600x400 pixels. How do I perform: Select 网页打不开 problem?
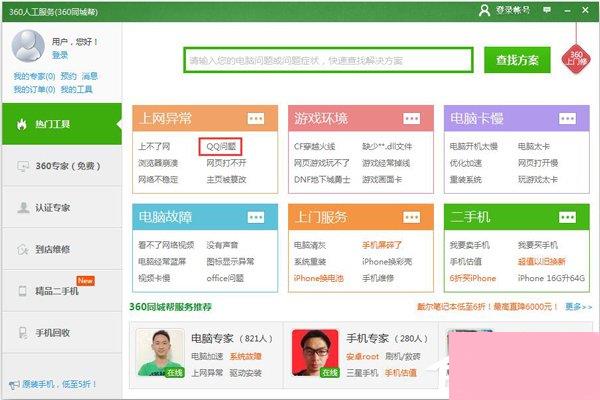click(226, 163)
